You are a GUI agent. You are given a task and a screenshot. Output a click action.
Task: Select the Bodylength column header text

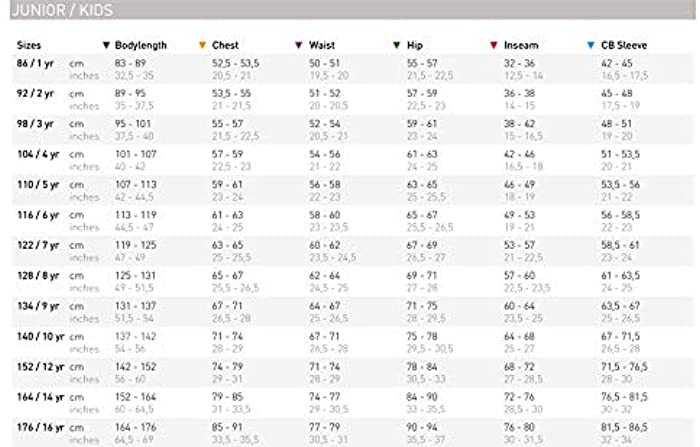point(141,45)
